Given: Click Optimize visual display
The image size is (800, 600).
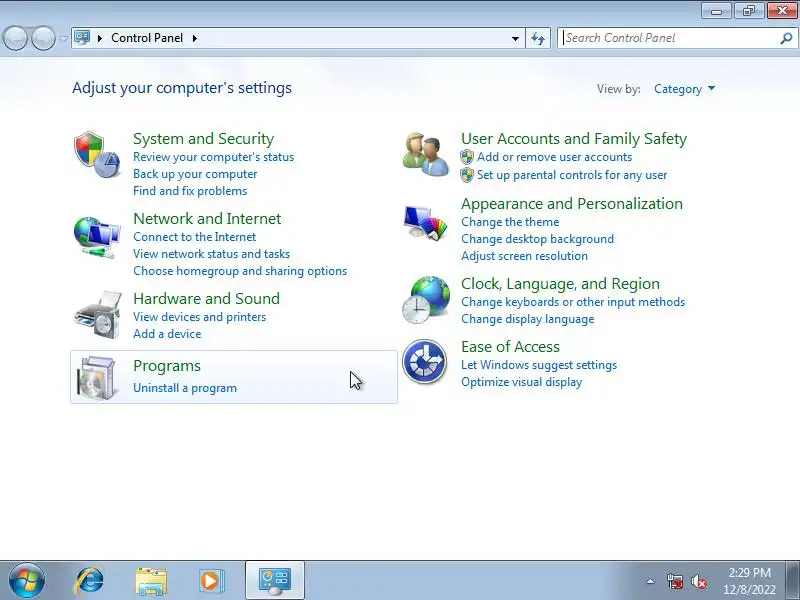Looking at the screenshot, I should pos(521,382).
